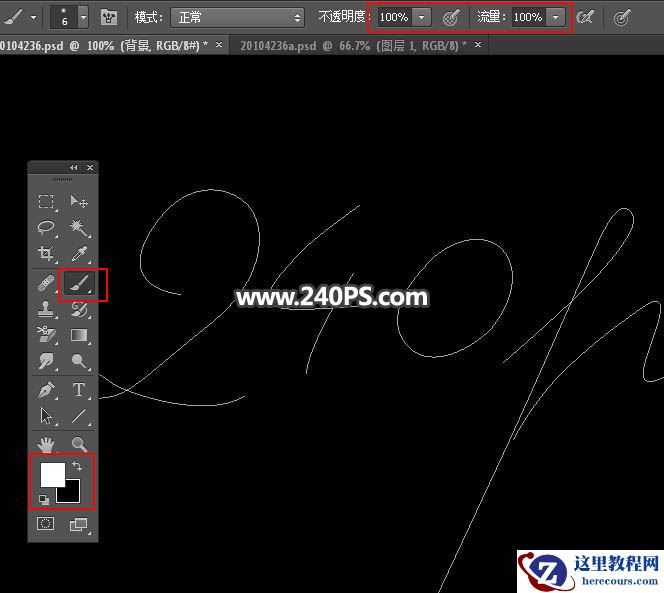This screenshot has height=593, width=664.
Task: Open the black background color picker
Action: pyautogui.click(x=73, y=494)
